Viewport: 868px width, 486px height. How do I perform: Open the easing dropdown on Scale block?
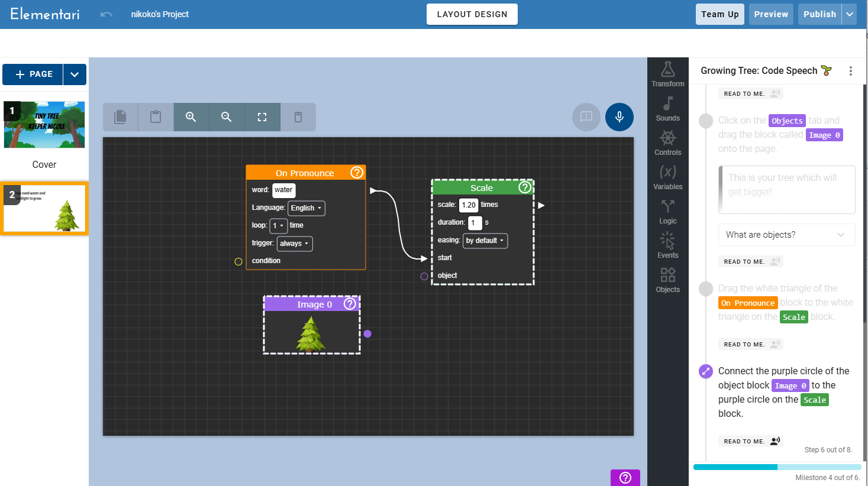tap(485, 241)
